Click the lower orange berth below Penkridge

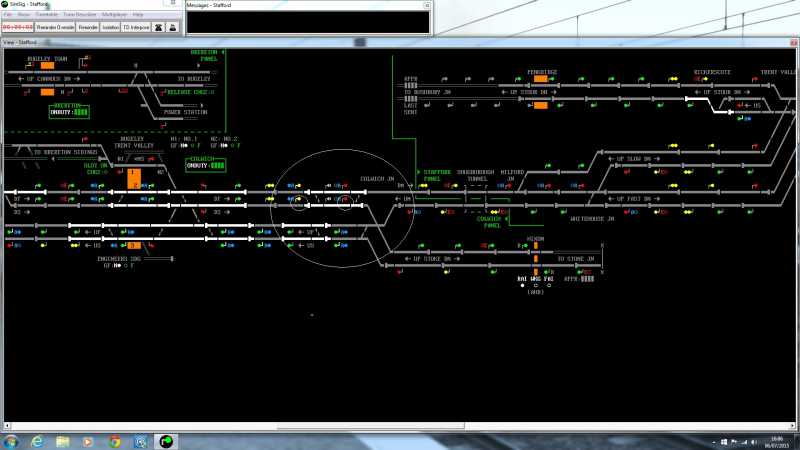click(x=540, y=106)
